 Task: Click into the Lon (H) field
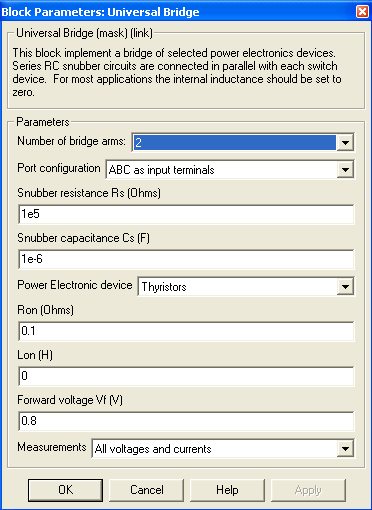point(186,376)
